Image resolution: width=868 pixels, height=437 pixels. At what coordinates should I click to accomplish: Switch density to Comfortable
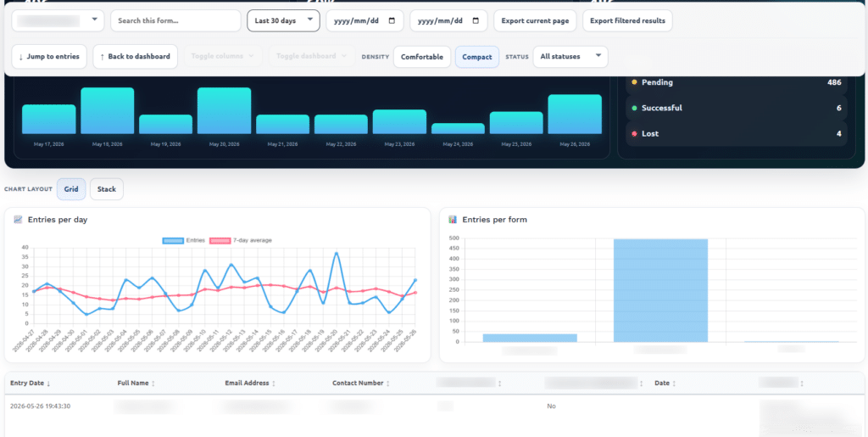point(422,57)
